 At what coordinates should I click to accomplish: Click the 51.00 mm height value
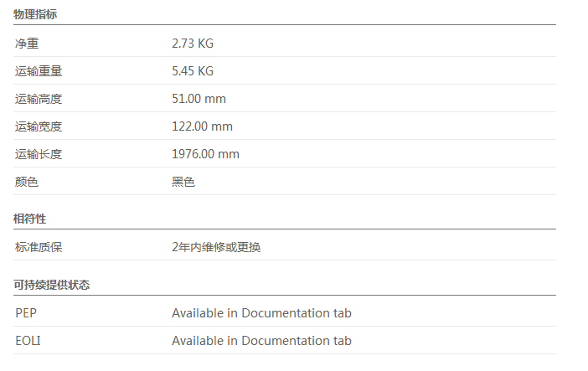[x=199, y=99]
